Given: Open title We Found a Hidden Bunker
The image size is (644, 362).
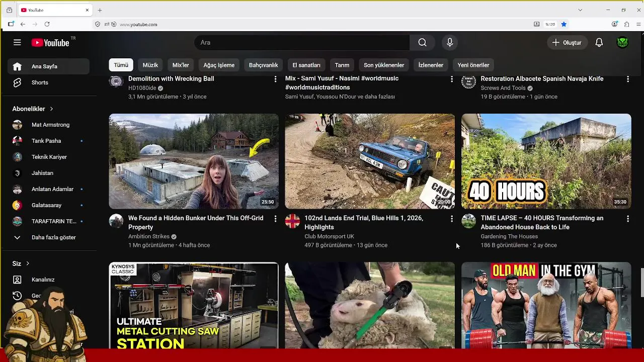Looking at the screenshot, I should click(196, 223).
